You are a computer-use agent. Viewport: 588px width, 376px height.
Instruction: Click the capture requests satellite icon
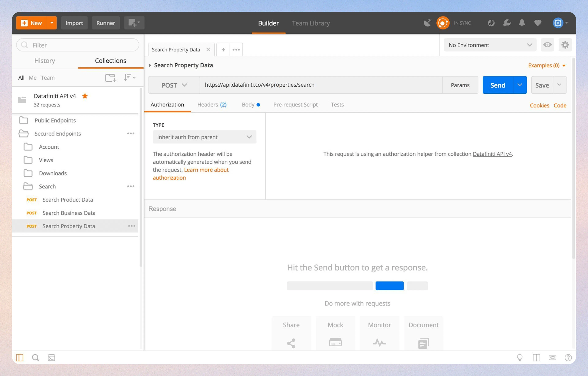click(x=427, y=23)
